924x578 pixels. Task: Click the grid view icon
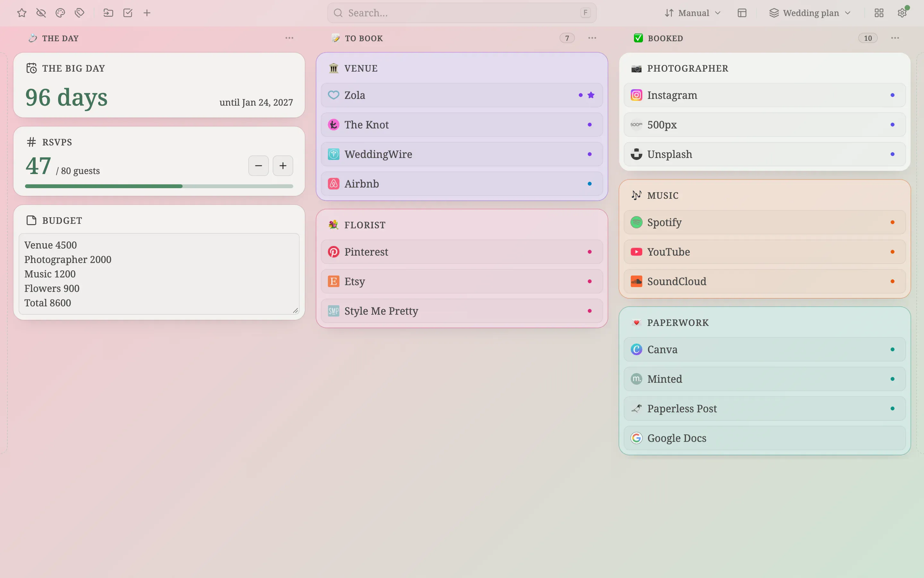coord(879,13)
